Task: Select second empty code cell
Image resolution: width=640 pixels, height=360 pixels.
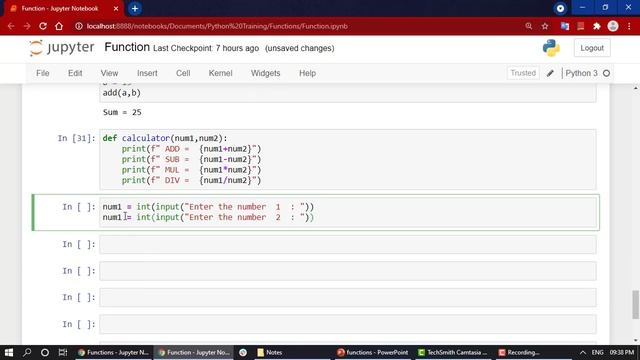Action: click(348, 271)
